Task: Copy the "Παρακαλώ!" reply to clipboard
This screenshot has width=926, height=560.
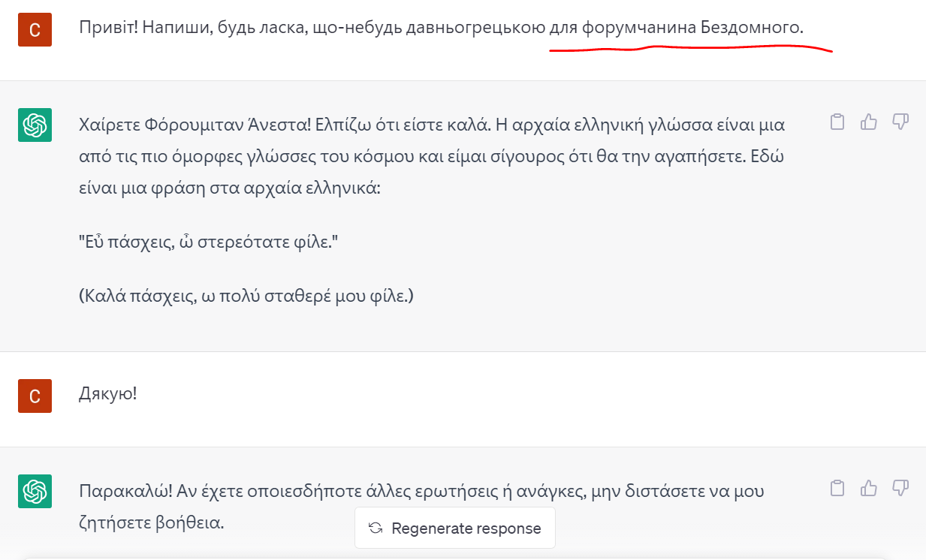Action: pyautogui.click(x=837, y=489)
